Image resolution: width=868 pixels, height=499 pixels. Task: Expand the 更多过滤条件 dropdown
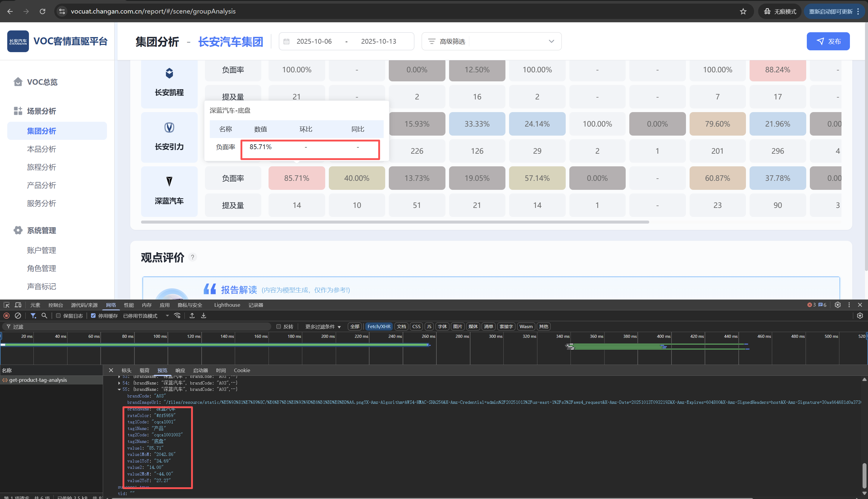click(323, 327)
